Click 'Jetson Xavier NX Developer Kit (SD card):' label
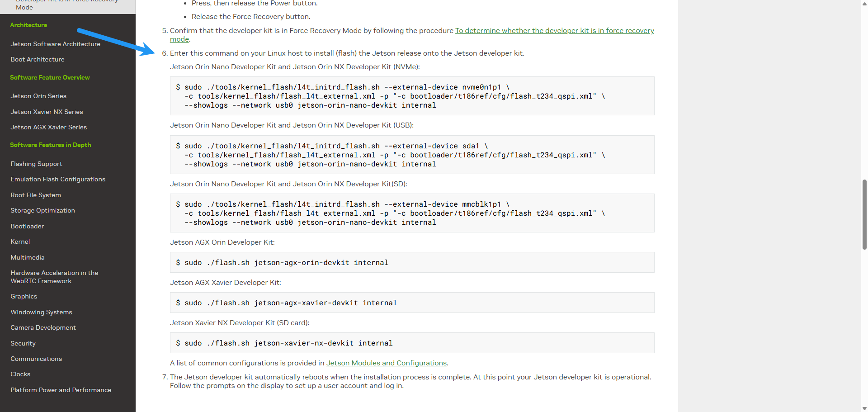The width and height of the screenshot is (868, 412). coord(240,323)
